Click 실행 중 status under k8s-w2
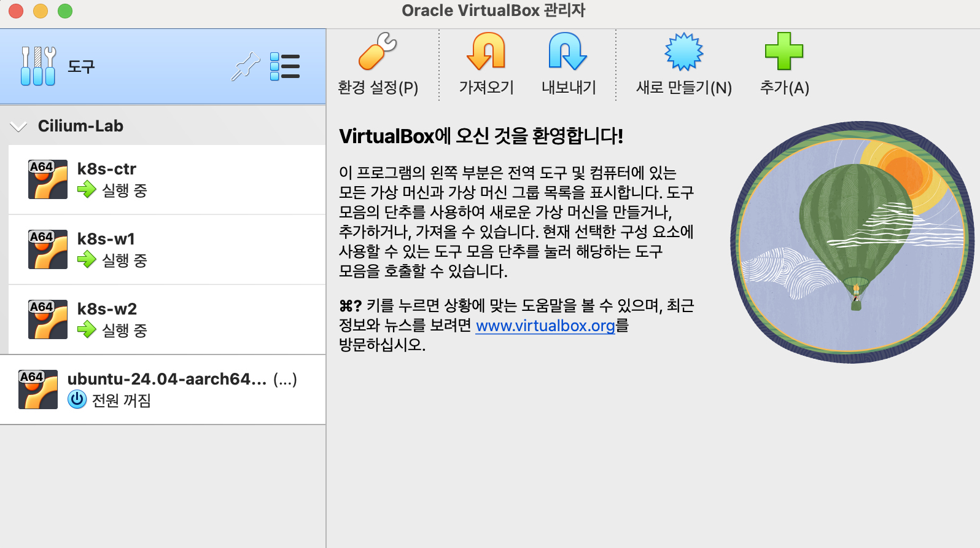The width and height of the screenshot is (980, 548). coord(125,331)
